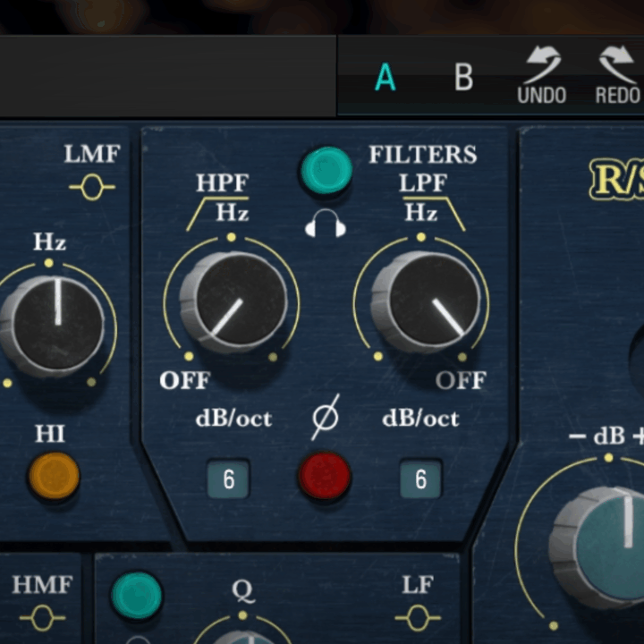Switch to preset slot A
644x644 pixels.
[x=385, y=79]
